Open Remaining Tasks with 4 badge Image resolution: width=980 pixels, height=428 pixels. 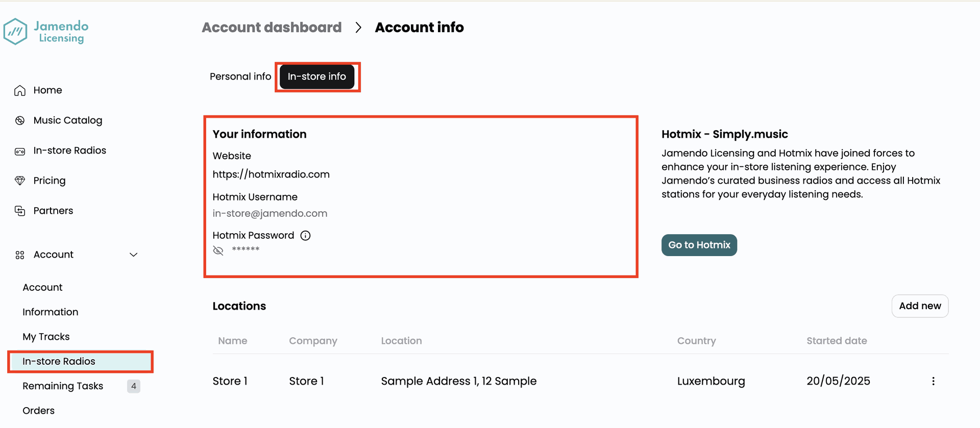[x=63, y=386]
